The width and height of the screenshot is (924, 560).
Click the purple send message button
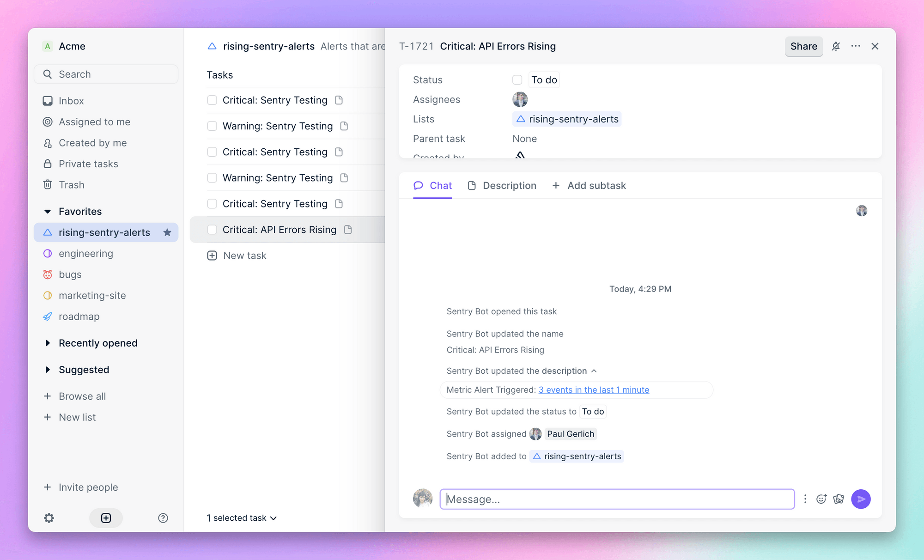click(x=861, y=499)
